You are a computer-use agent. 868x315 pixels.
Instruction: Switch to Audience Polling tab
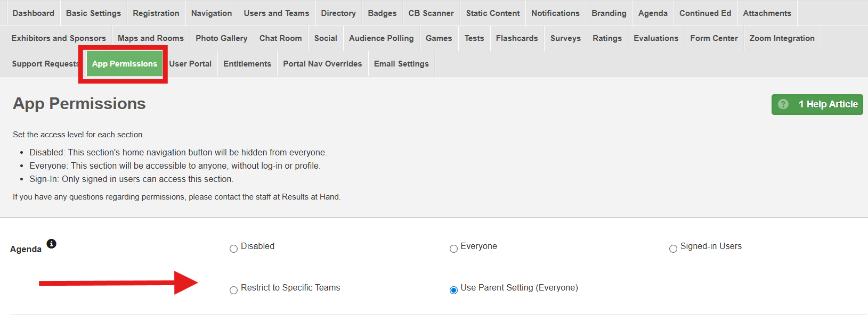point(381,38)
